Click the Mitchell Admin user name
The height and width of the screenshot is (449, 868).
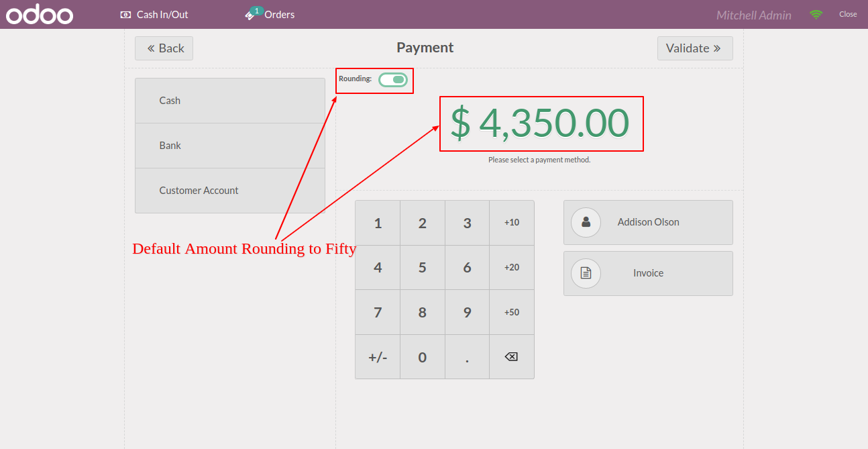click(753, 15)
